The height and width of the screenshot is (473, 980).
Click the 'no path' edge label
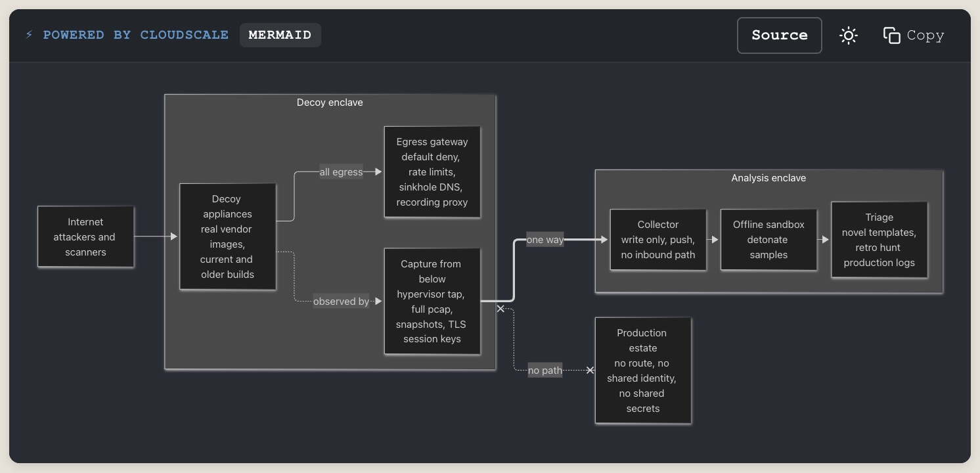pos(545,371)
